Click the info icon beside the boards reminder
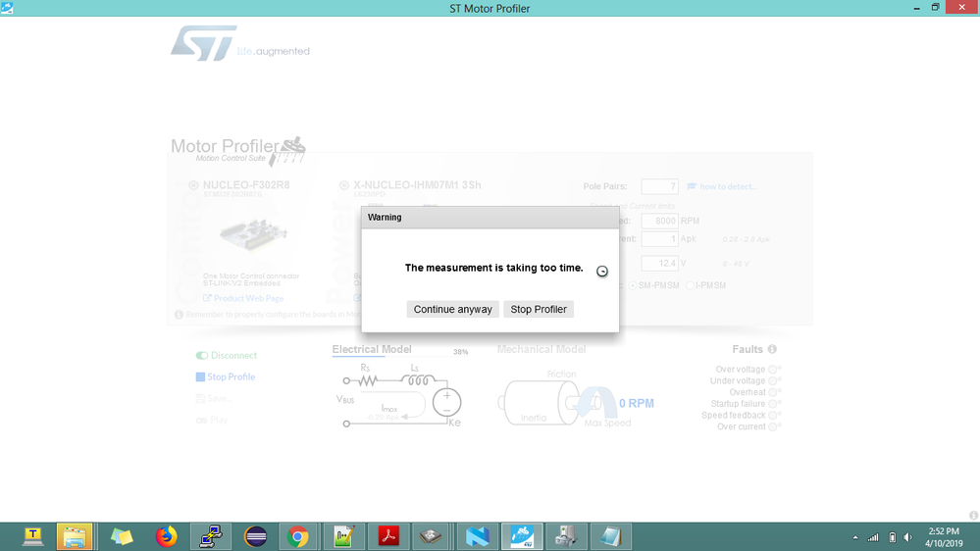 point(179,315)
